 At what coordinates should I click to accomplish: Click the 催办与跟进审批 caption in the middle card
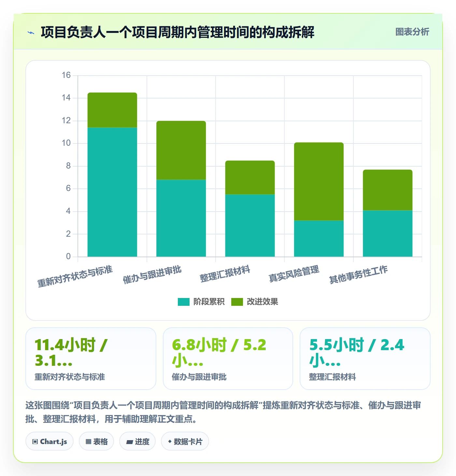199,377
